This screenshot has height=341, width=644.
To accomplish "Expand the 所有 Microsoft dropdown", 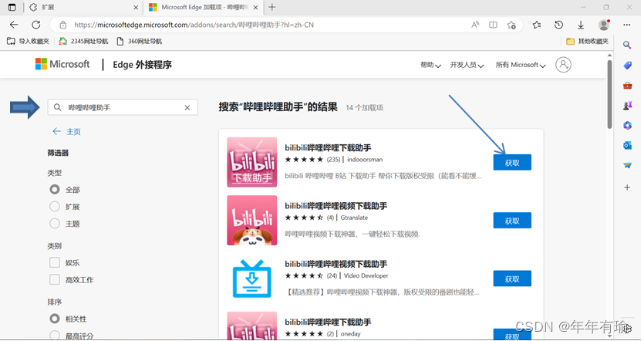I will coord(521,65).
